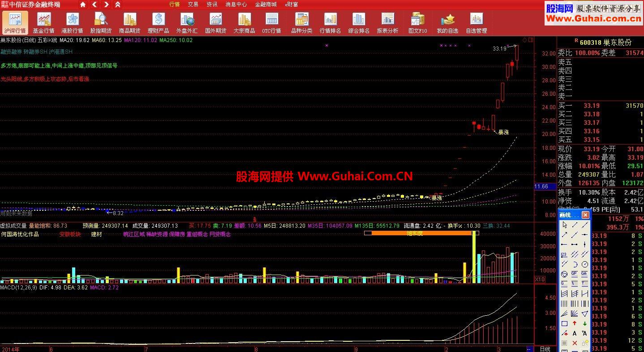Open 商品期货 commodity futures
Image resolution: width=644 pixels, height=352 pixels.
point(129,23)
